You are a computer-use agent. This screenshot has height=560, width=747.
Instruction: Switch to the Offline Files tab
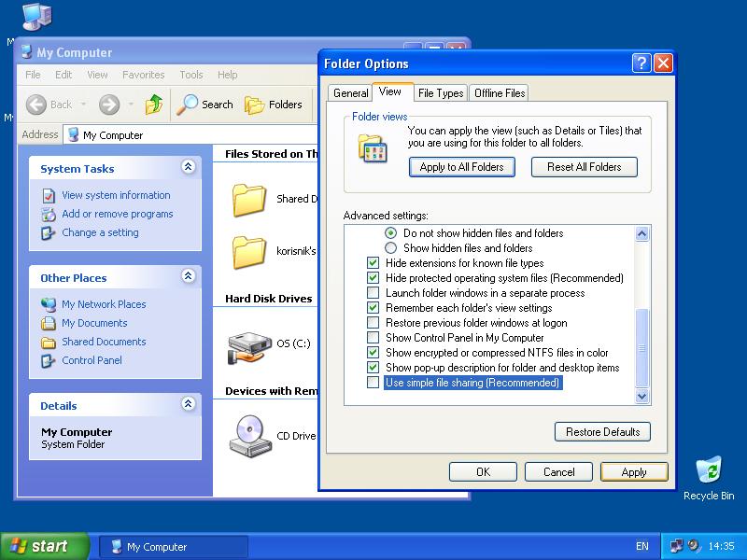500,93
